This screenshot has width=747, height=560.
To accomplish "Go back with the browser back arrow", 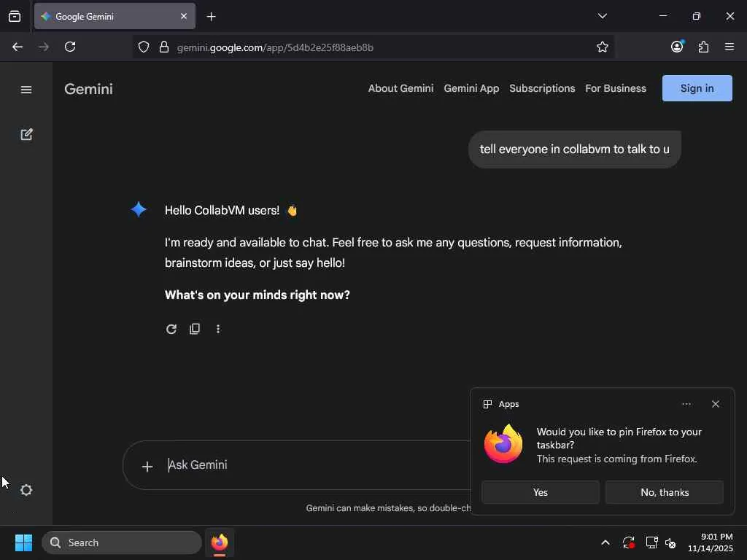I will pyautogui.click(x=18, y=47).
